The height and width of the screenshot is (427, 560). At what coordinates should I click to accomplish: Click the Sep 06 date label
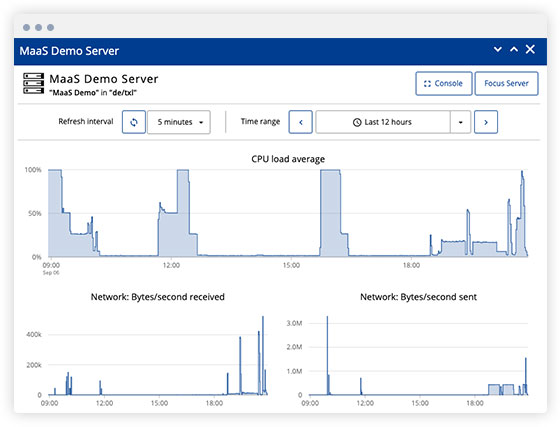click(51, 273)
